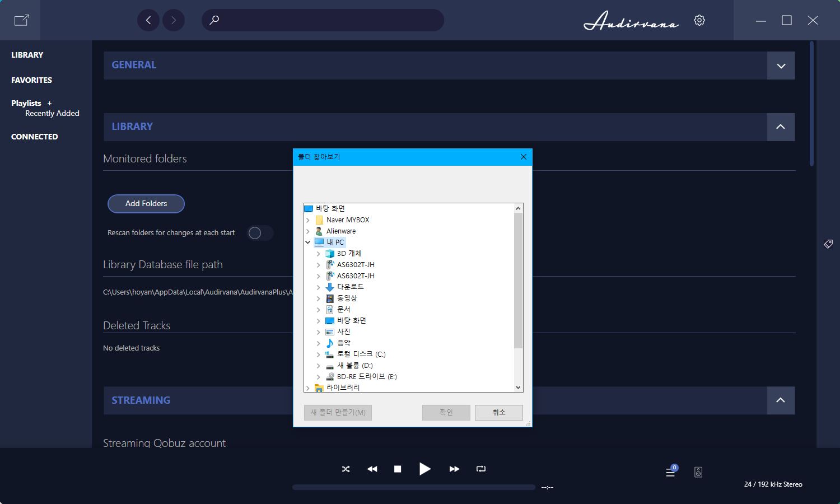Expand the Naver MYBOX tree node

pos(307,220)
